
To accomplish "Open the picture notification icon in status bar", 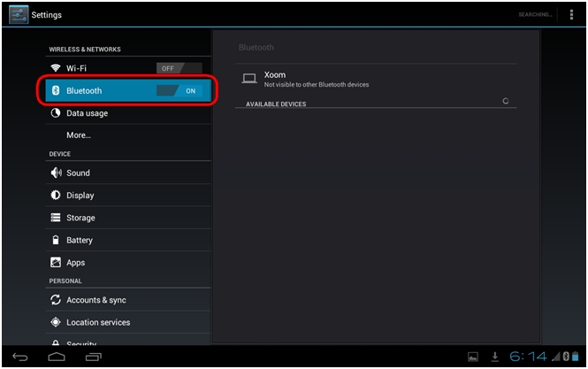I will click(473, 357).
